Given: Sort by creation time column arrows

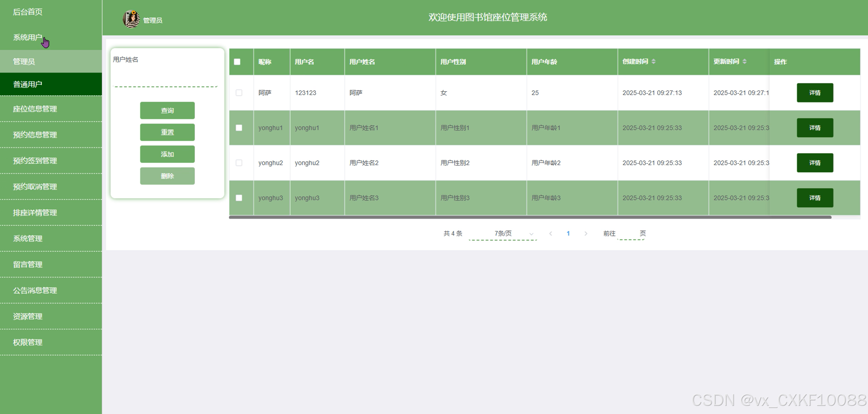Looking at the screenshot, I should click(653, 62).
